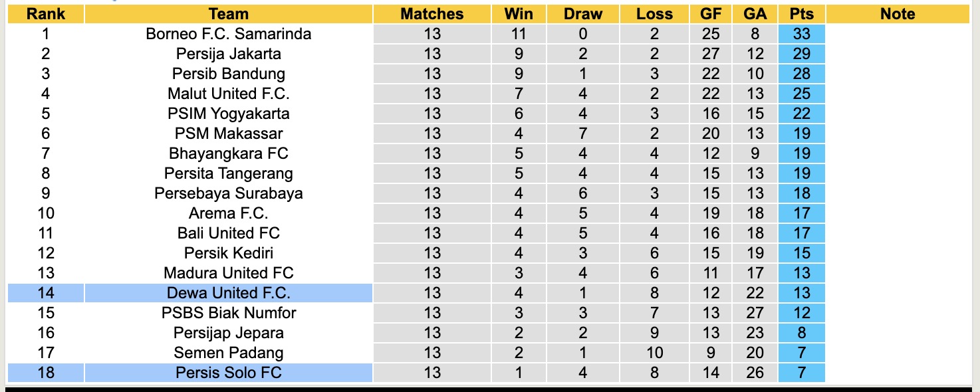Click the Team column header
The width and height of the screenshot is (980, 392).
tap(228, 14)
